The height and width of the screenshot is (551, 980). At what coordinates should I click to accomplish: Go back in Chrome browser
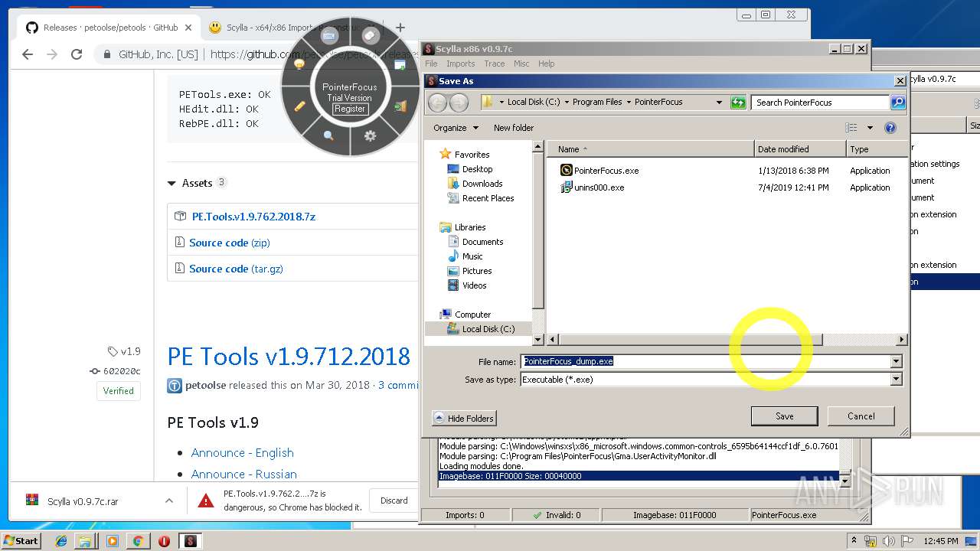(28, 54)
